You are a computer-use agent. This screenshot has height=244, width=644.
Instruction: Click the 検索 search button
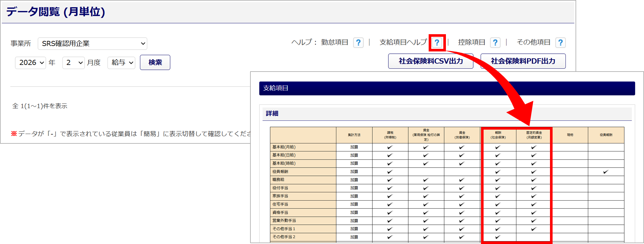click(155, 62)
